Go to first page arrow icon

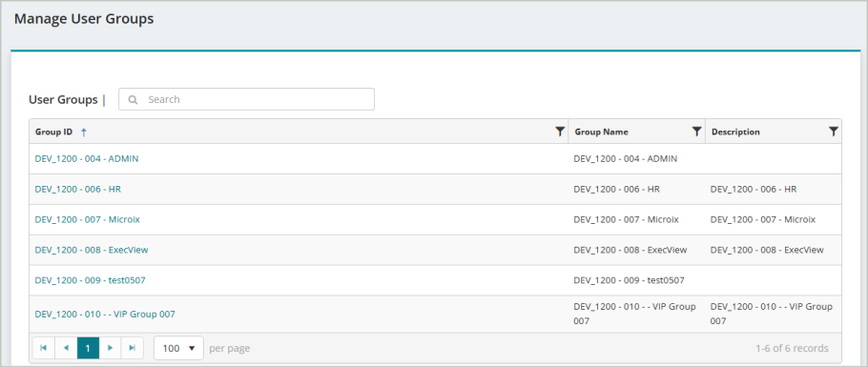(x=44, y=348)
